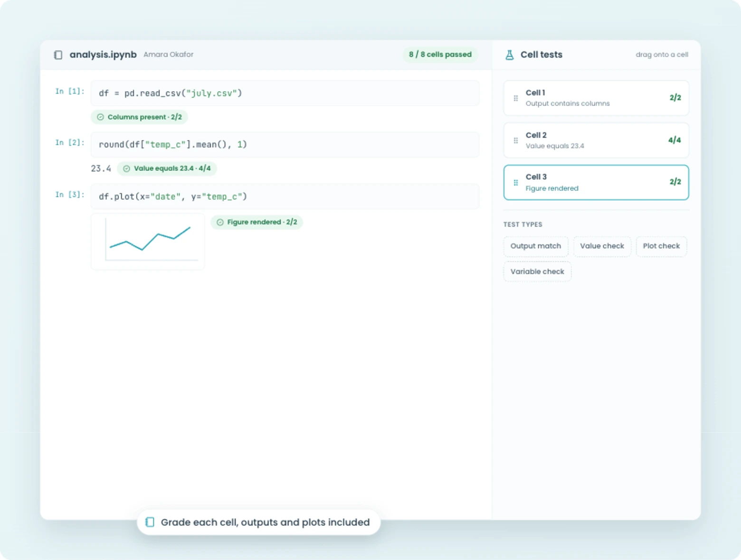741x560 pixels.
Task: Click into the round mean code cell
Action: 285,145
